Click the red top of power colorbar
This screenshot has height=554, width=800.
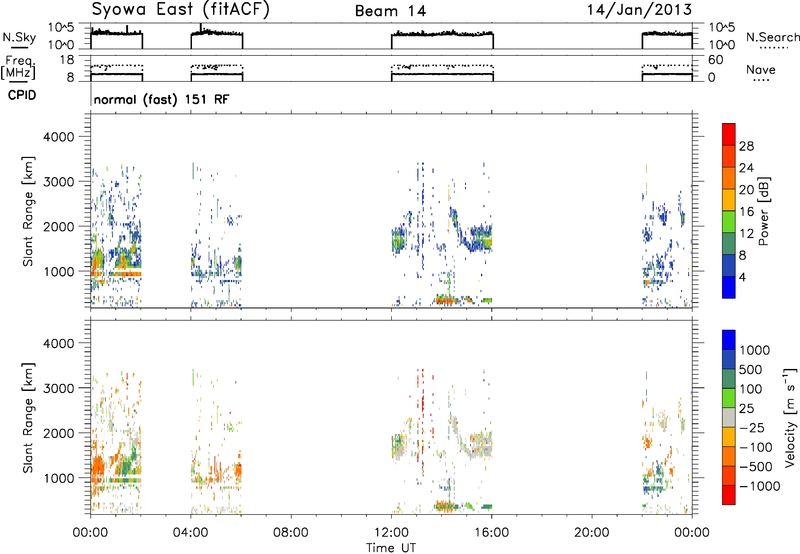729,134
